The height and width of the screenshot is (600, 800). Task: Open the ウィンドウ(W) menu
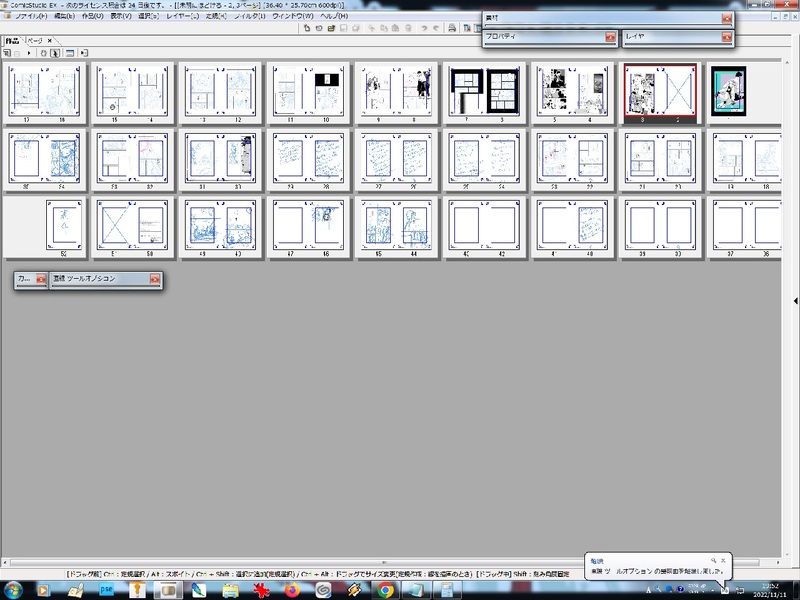[292, 16]
